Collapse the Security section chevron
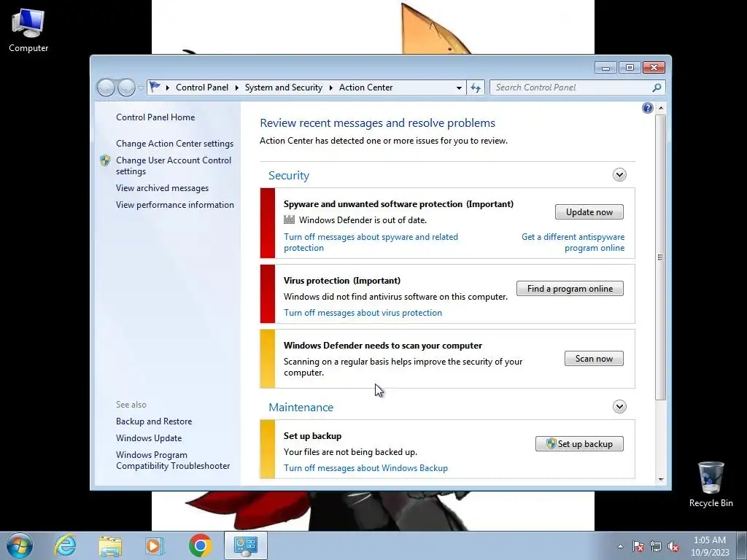 (x=619, y=175)
